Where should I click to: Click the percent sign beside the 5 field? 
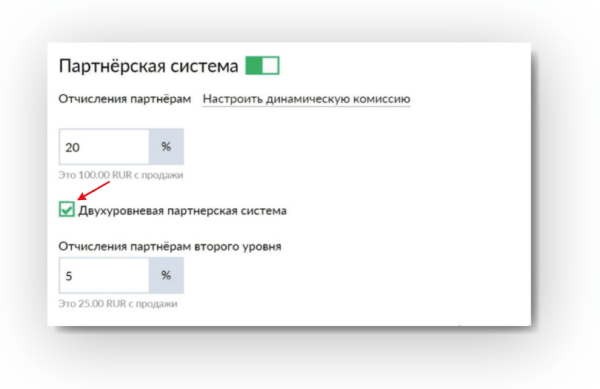(x=166, y=275)
